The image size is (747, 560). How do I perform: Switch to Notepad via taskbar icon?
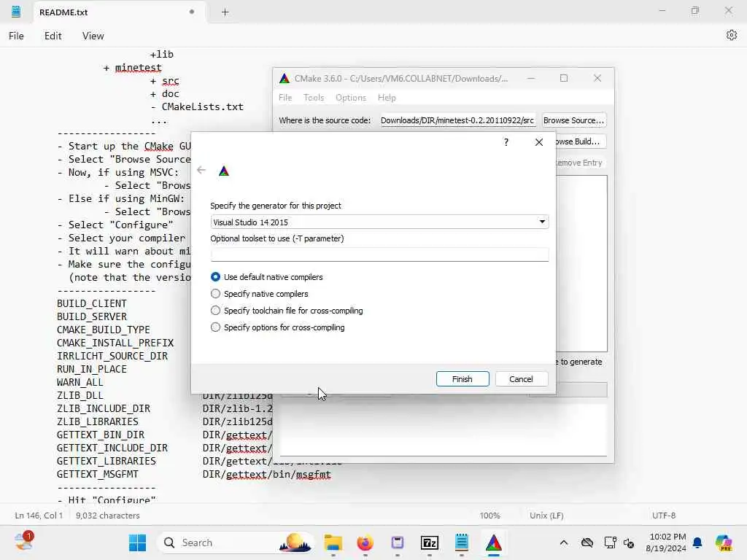(x=462, y=542)
